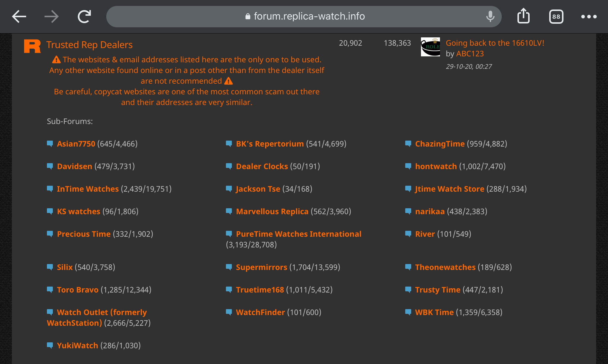
Task: Open the Davidsen sub-forum
Action: pyautogui.click(x=75, y=166)
